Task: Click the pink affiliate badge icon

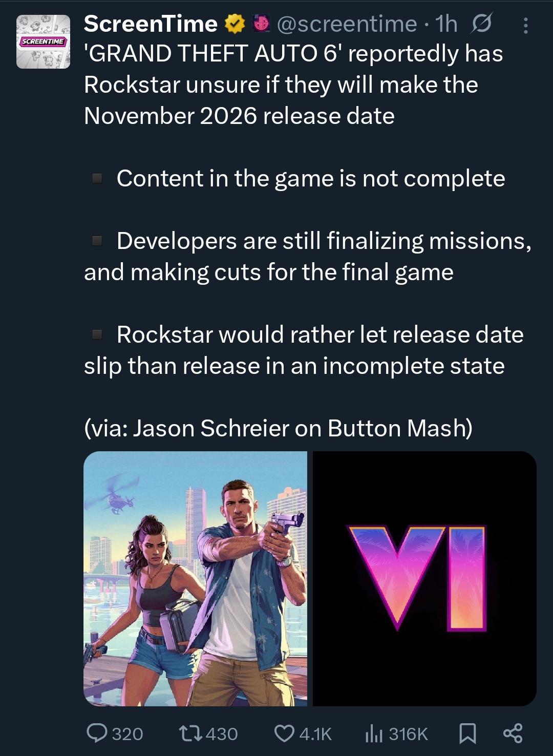Action: point(262,24)
